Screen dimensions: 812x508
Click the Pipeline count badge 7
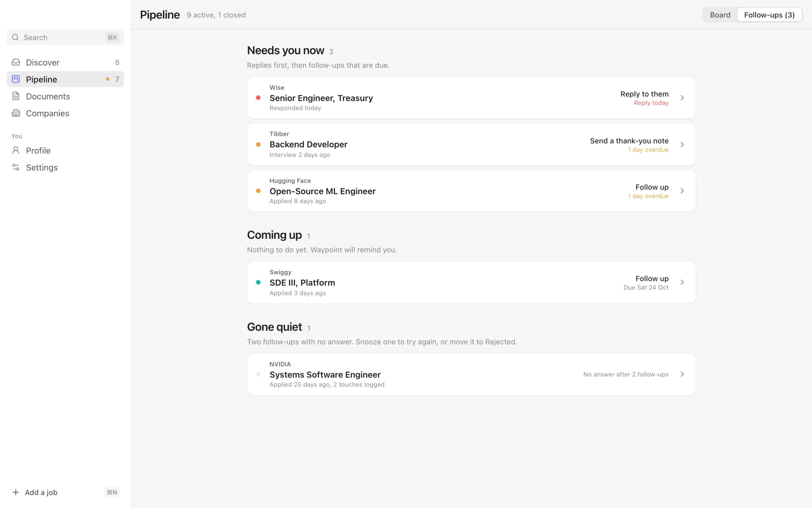point(117,79)
